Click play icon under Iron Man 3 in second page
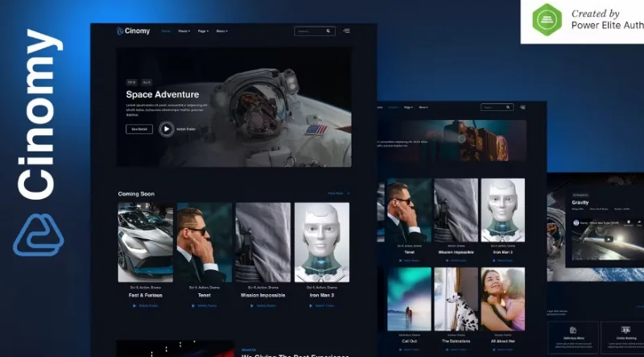The width and height of the screenshot is (644, 357). tap(494, 261)
